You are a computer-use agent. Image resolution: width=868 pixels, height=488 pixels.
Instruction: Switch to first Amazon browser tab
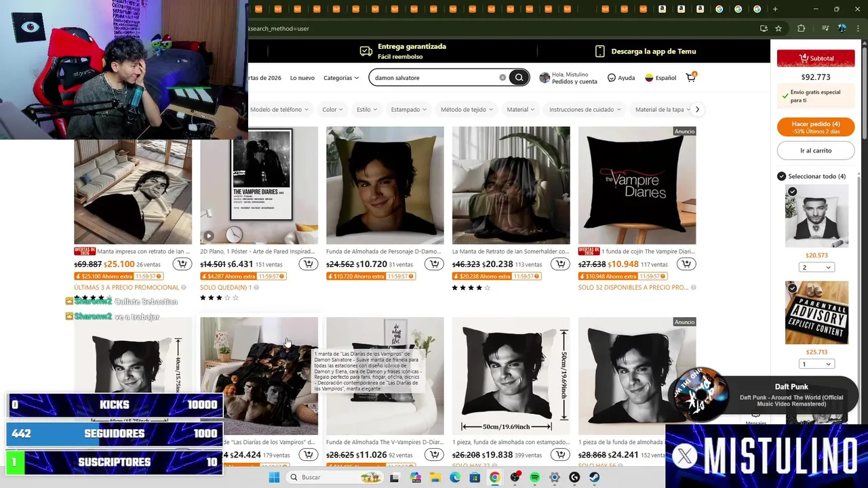662,9
